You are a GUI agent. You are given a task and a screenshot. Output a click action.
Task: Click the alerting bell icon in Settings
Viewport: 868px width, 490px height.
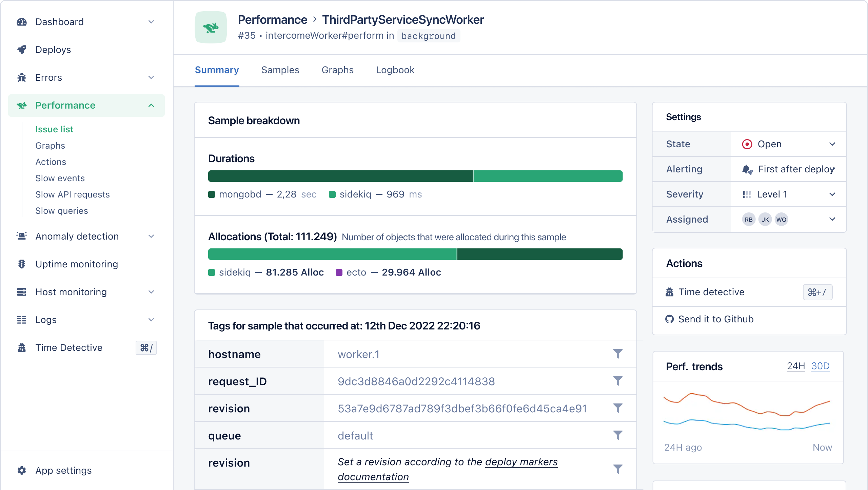747,169
